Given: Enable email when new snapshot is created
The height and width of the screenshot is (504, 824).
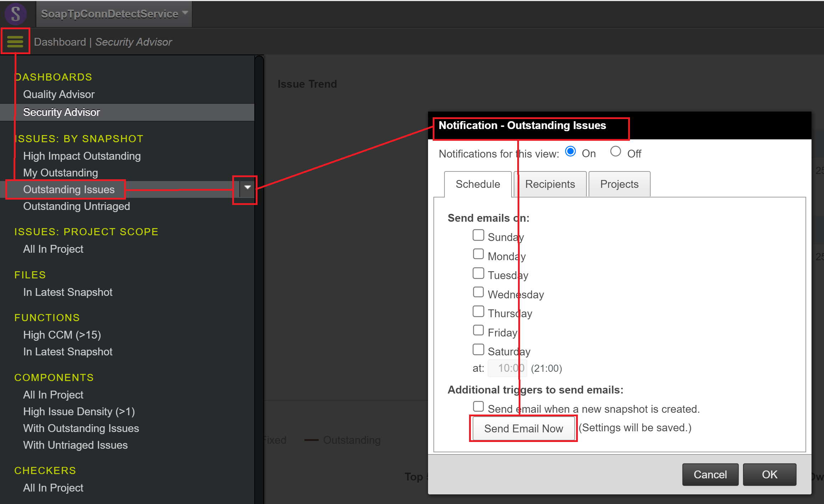Looking at the screenshot, I should [x=478, y=407].
